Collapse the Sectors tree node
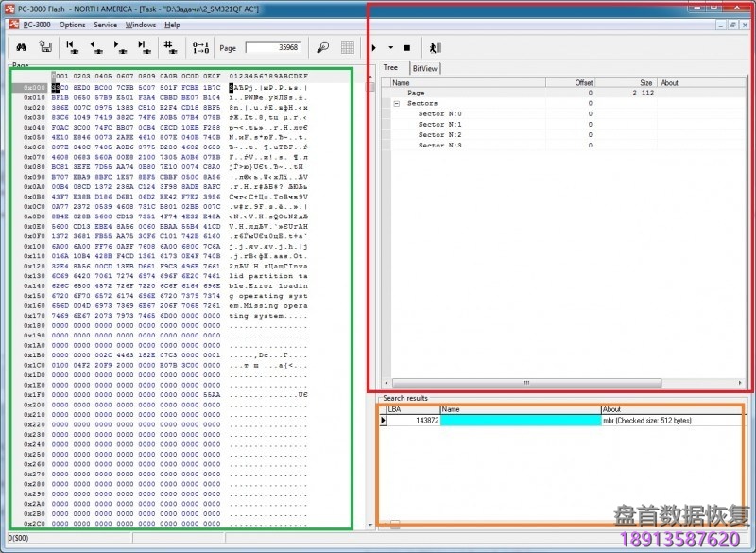 pos(397,103)
